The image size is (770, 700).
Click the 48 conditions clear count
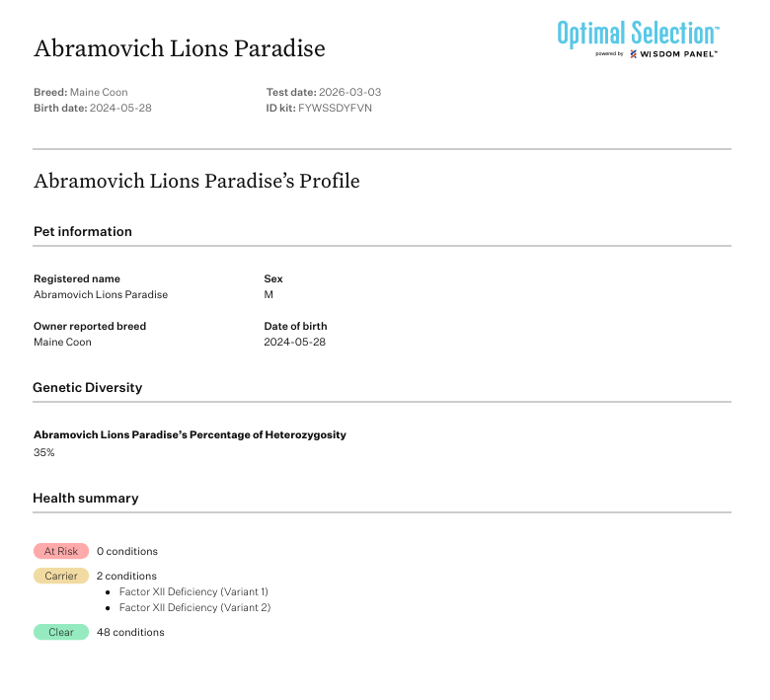(130, 632)
